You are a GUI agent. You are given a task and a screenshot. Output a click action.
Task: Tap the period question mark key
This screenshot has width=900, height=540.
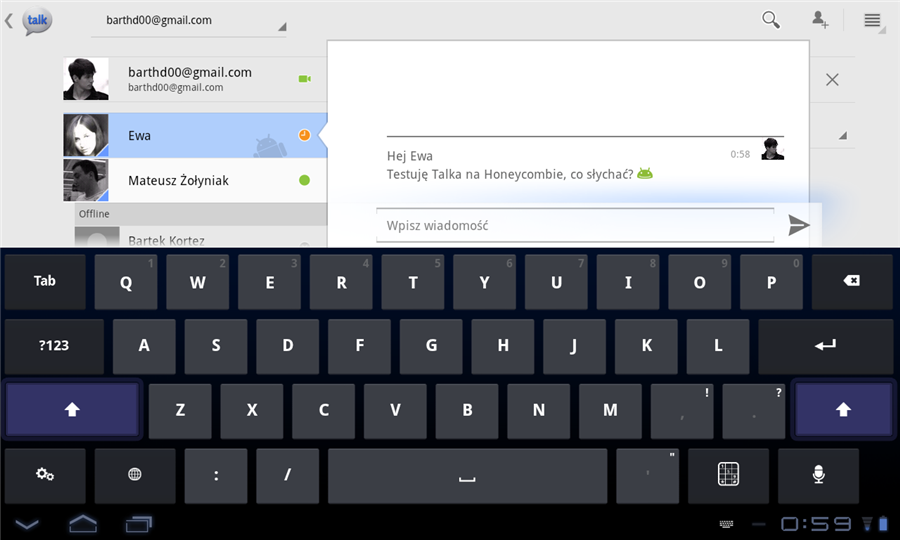point(754,411)
